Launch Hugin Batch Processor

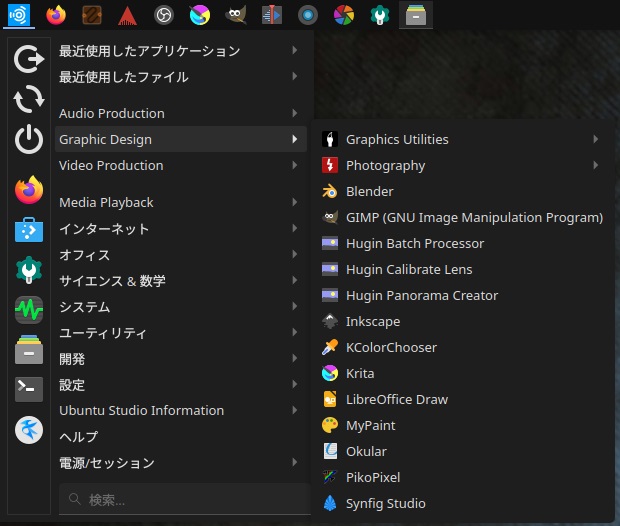point(463,243)
